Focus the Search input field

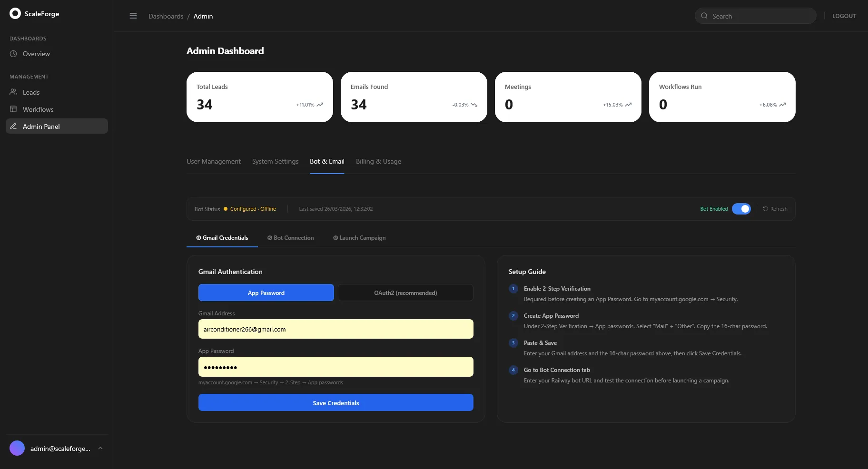click(x=756, y=16)
